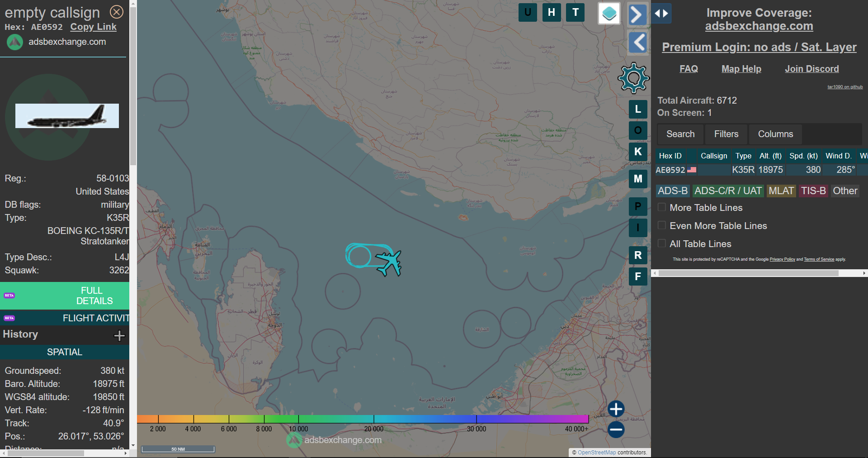
Task: Sort table by Spd. (kt) column
Action: click(803, 156)
